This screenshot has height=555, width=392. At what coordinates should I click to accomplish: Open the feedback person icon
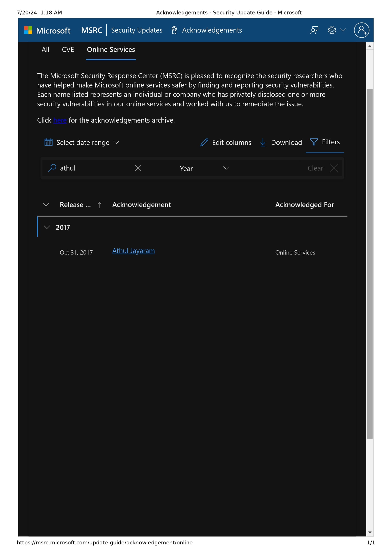[x=314, y=30]
